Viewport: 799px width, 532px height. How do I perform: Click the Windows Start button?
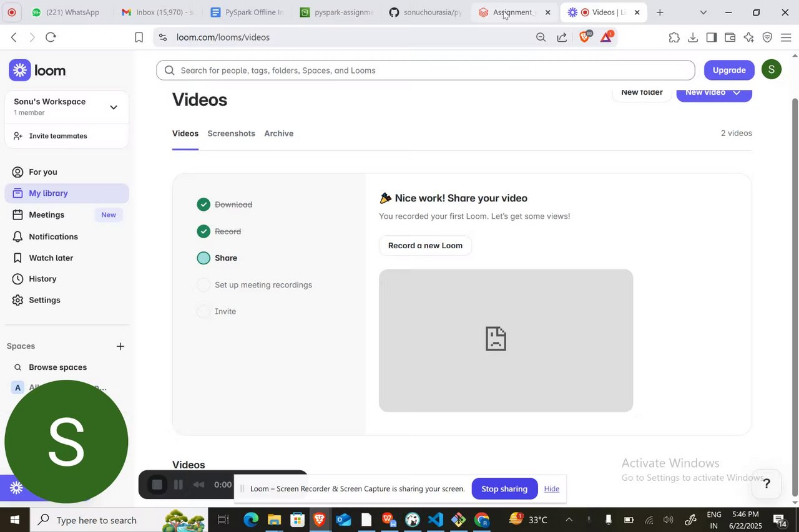pos(14,520)
